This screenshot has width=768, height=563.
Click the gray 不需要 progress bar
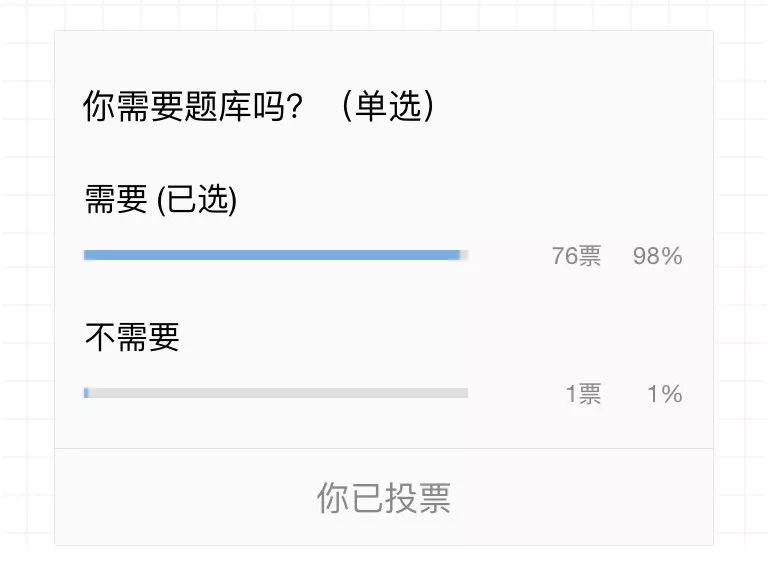(276, 393)
